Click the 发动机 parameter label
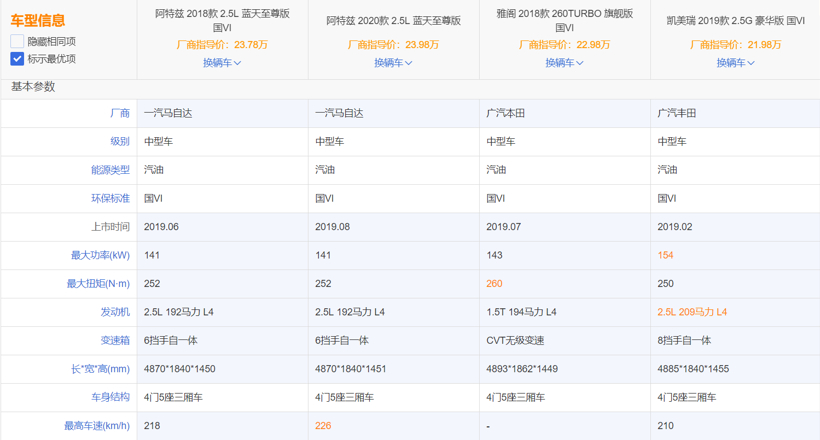820x440 pixels. (115, 312)
